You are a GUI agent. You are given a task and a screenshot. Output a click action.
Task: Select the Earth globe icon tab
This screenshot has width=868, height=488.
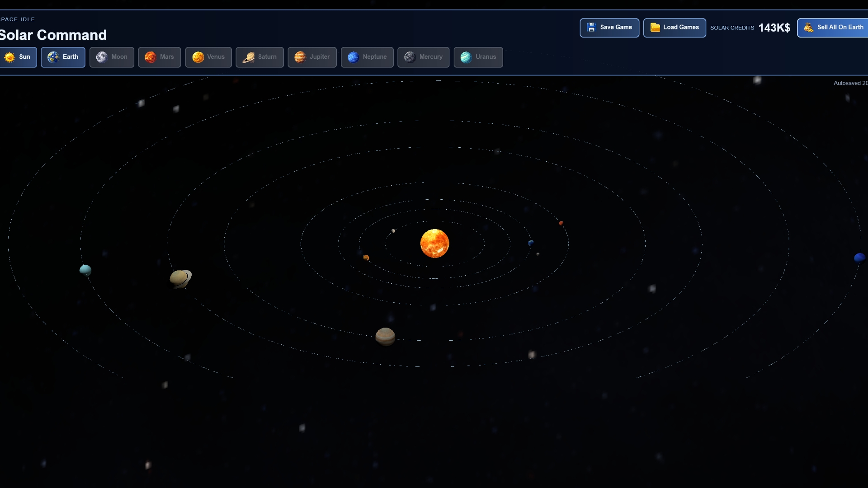point(53,57)
